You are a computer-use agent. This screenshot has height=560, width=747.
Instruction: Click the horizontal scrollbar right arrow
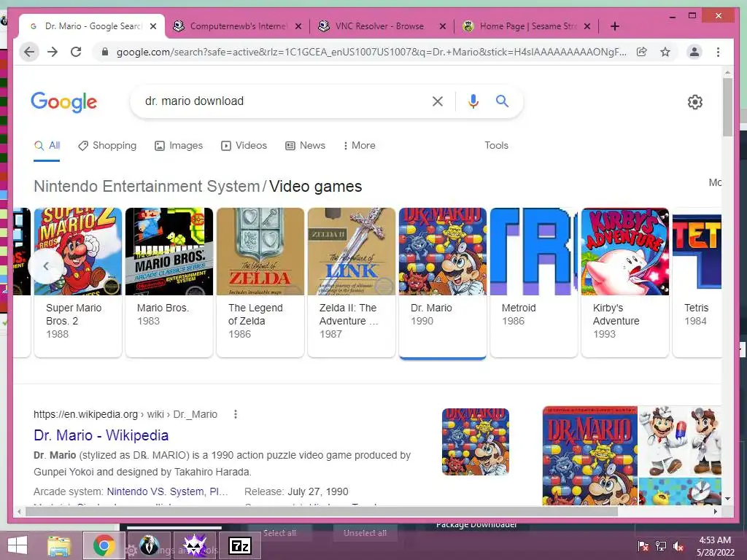(x=715, y=512)
